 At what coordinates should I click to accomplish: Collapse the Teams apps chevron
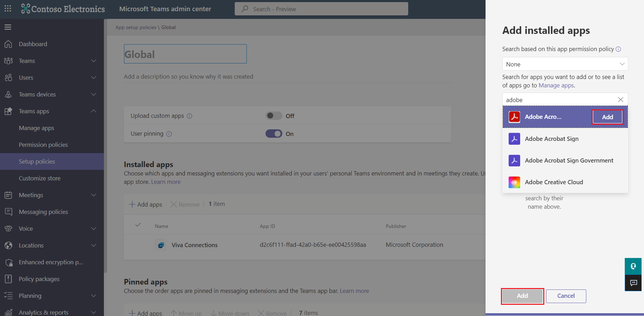93,111
